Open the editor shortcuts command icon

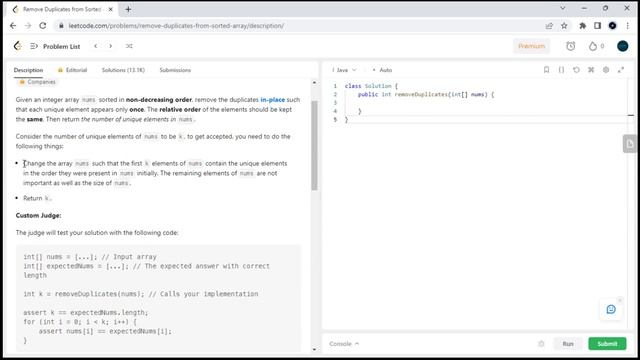coord(591,70)
